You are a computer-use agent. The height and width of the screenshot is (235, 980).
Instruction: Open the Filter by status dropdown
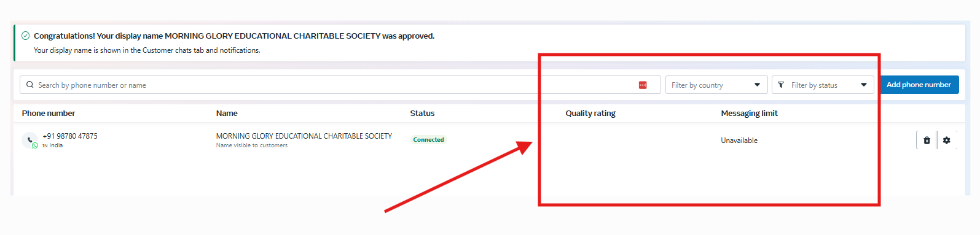tap(823, 85)
